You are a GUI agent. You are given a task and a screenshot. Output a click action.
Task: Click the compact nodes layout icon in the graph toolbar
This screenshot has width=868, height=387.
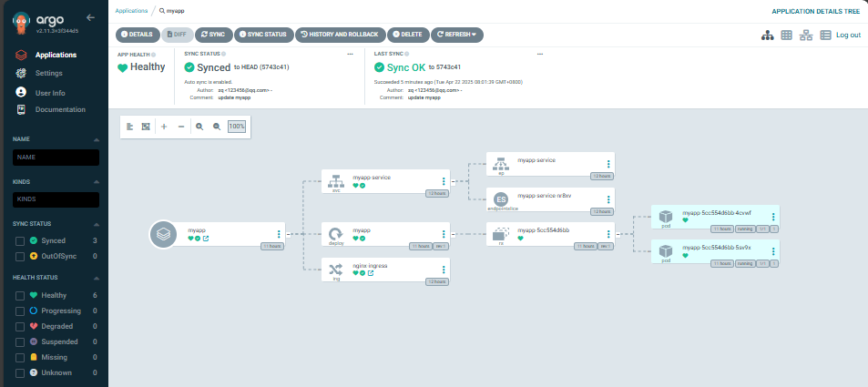[x=130, y=127]
